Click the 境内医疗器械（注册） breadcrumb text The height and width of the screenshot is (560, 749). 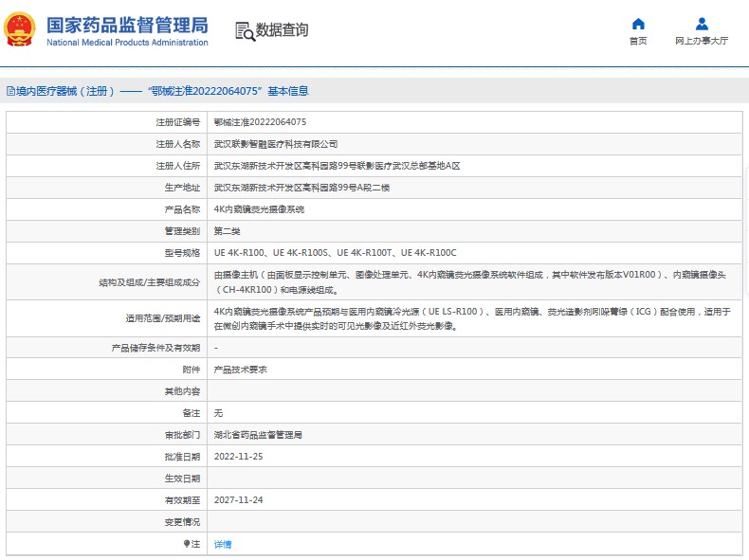pyautogui.click(x=64, y=92)
